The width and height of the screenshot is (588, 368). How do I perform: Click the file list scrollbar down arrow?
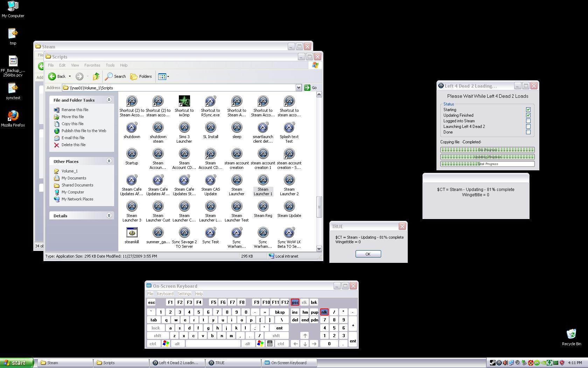coord(319,248)
